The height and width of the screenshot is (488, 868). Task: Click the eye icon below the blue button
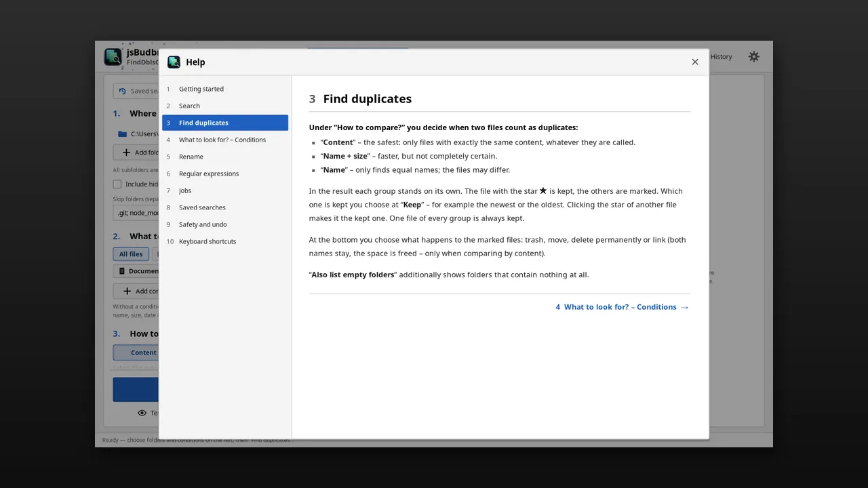click(142, 413)
